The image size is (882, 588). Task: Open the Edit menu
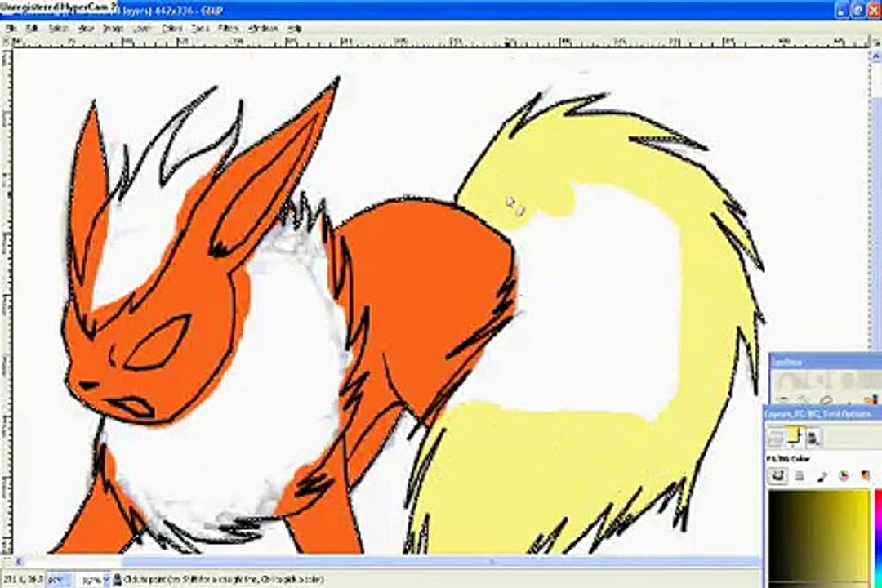pyautogui.click(x=33, y=28)
